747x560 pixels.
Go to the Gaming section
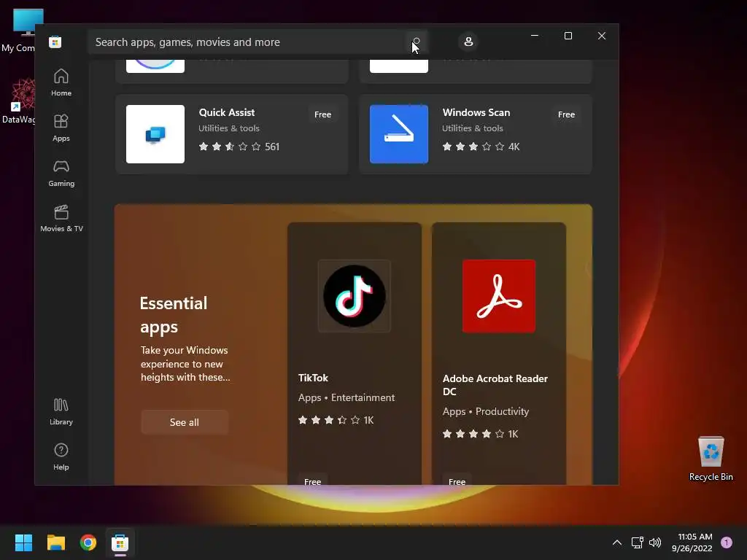61,173
